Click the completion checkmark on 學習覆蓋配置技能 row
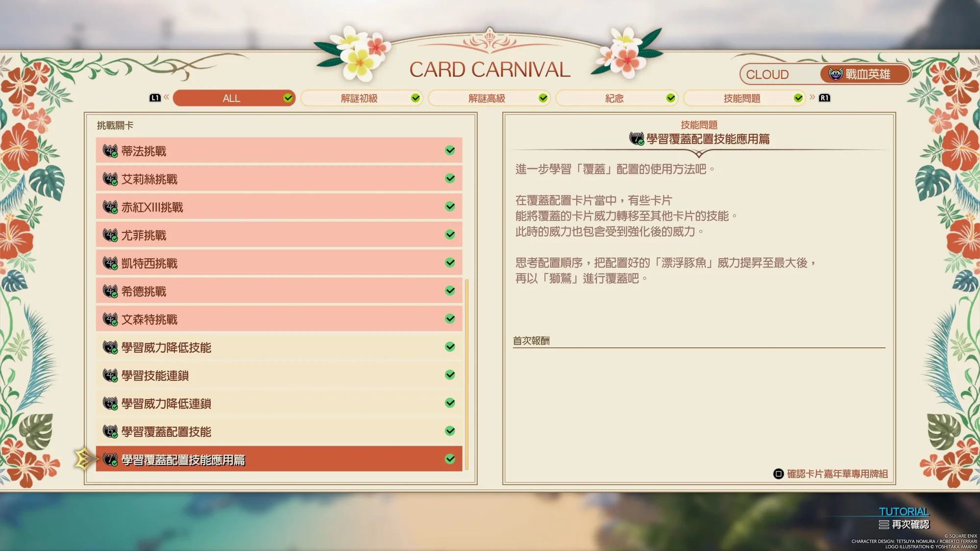This screenshot has width=980, height=551. (450, 431)
